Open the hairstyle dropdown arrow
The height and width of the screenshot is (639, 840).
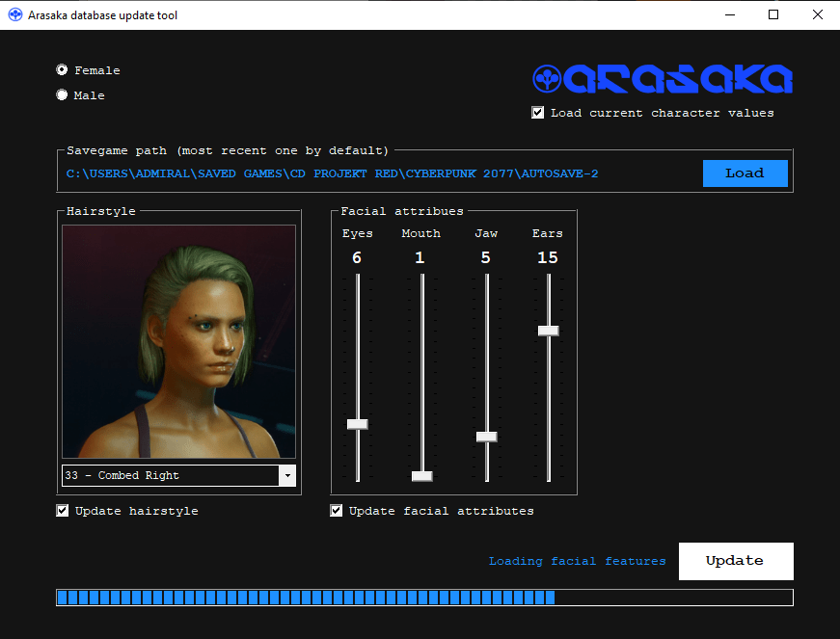(286, 476)
